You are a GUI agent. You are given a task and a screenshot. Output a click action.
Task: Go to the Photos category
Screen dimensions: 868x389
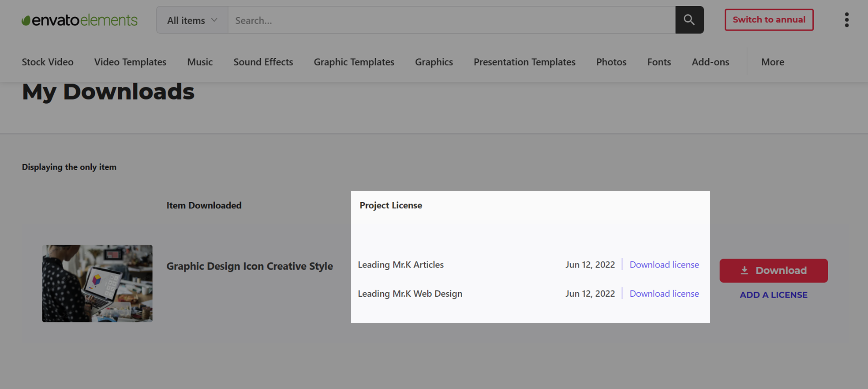(x=611, y=62)
